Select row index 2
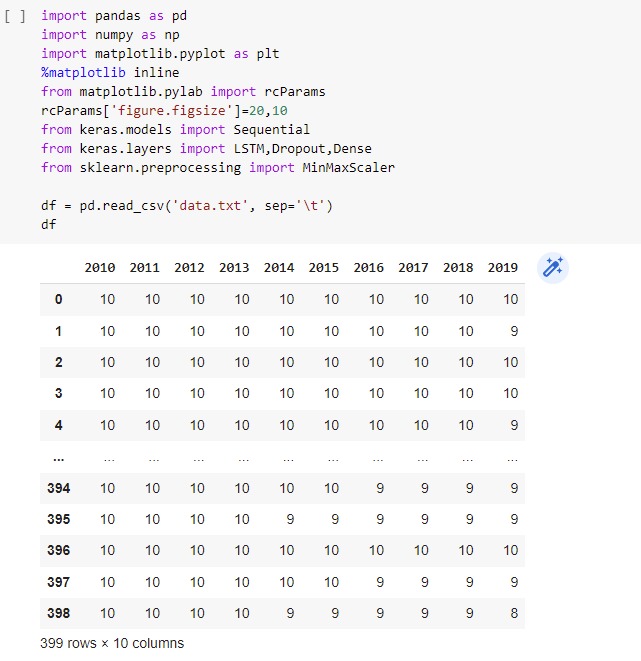The width and height of the screenshot is (641, 661). click(59, 362)
